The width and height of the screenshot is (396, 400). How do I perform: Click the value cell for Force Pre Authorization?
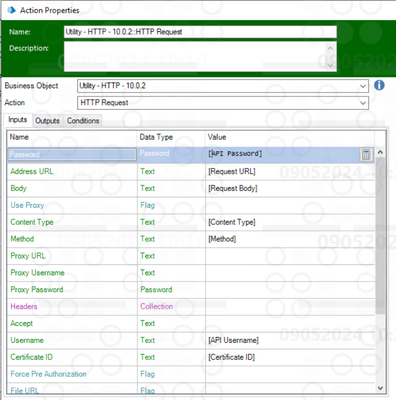pos(290,374)
